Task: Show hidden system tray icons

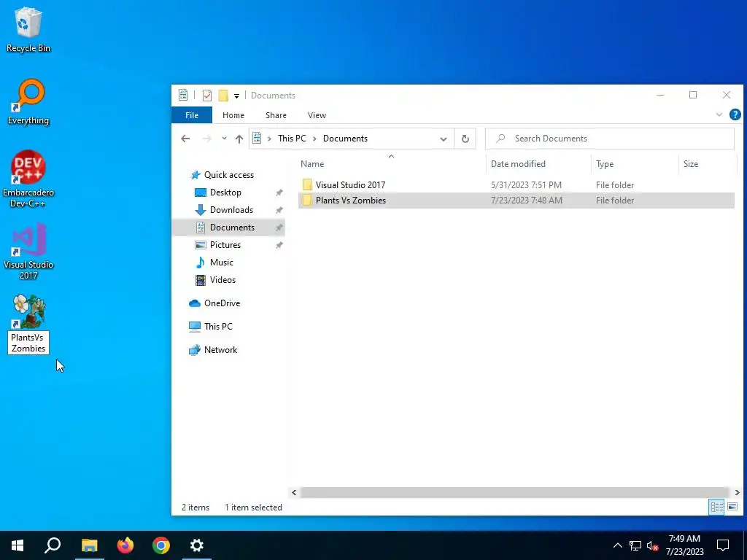Action: click(x=617, y=545)
